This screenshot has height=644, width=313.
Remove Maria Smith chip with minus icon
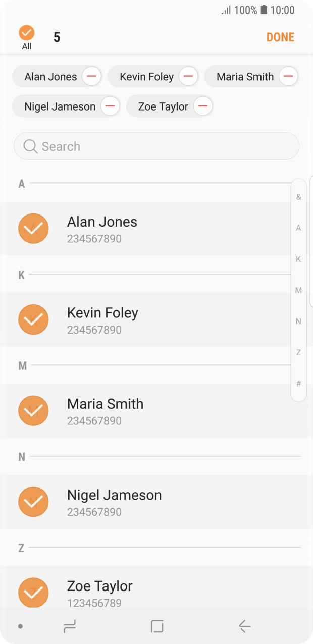pos(288,77)
